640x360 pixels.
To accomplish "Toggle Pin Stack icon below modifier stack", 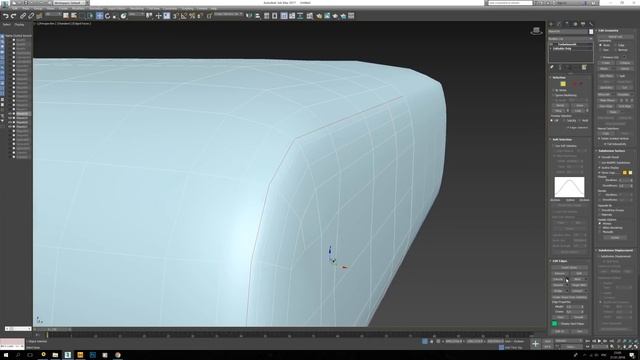I will (x=552, y=67).
